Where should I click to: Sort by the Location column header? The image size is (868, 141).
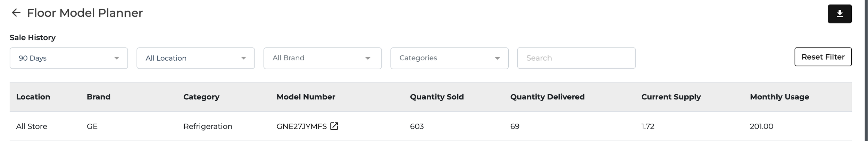coord(33,97)
